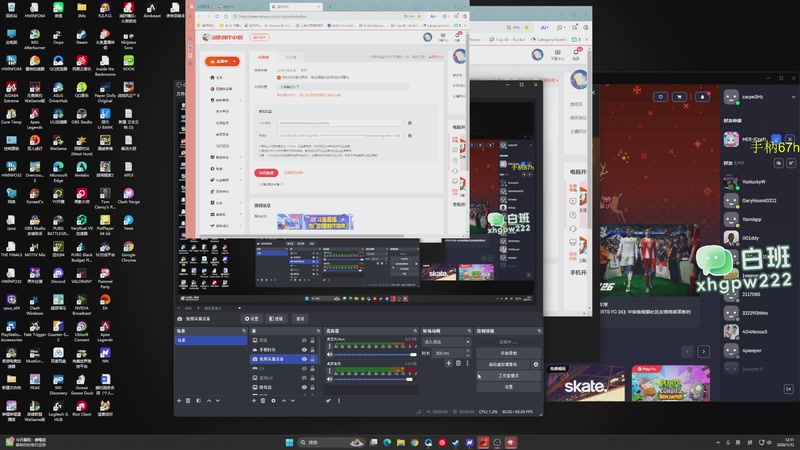Open advanced audio properties in mixer toolbar
Screen dimensions: 800x450
[x=329, y=401]
